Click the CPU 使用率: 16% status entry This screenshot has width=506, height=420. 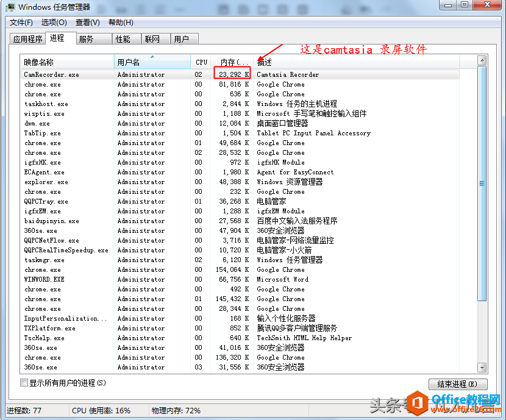[101, 411]
